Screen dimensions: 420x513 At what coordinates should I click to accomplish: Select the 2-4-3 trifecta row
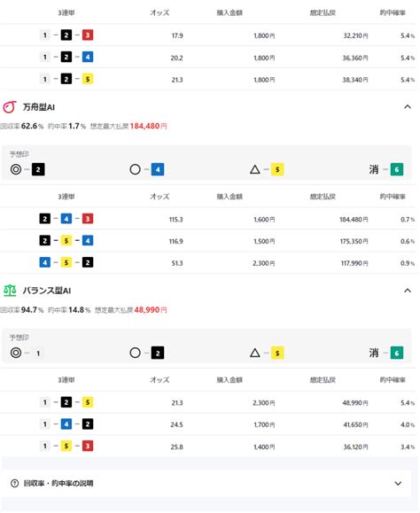pyautogui.click(x=209, y=219)
